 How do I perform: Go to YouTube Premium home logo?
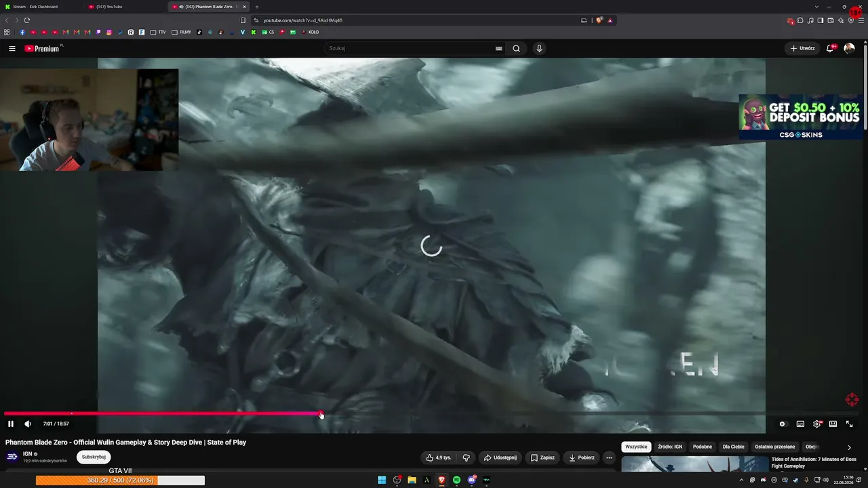(x=42, y=49)
